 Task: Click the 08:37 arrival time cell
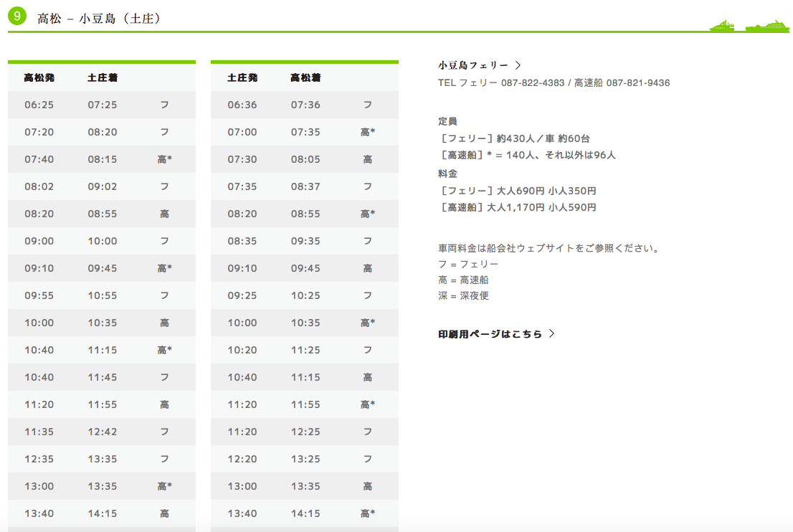point(305,186)
